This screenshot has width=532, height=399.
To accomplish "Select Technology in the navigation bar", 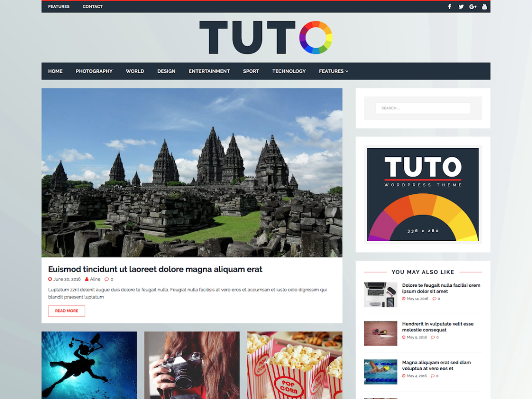I will (x=289, y=71).
